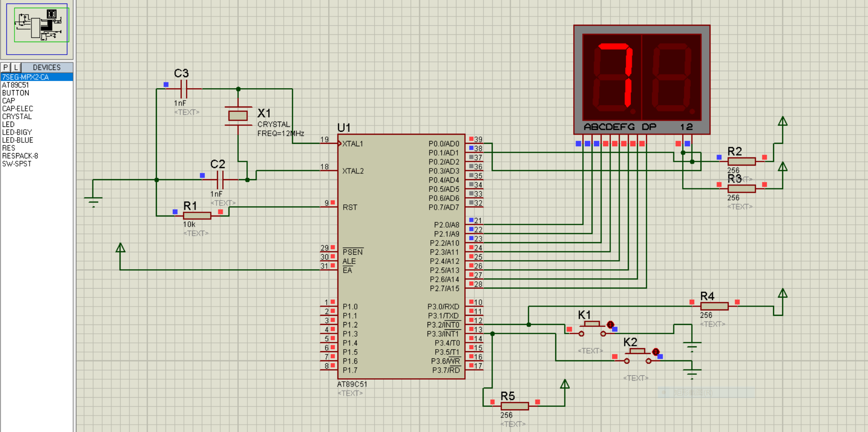Click the U1 reference label
The width and height of the screenshot is (868, 432).
[344, 128]
